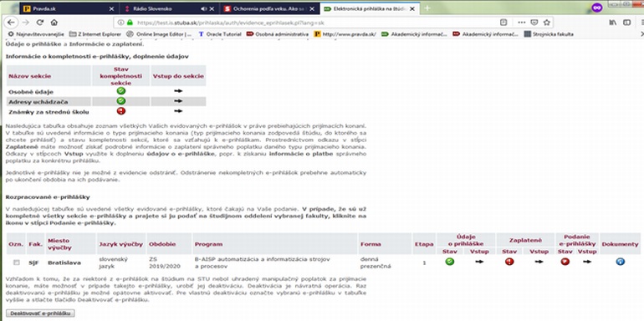Tick the checkbox for the SjF application row
This screenshot has height=321, width=644.
(x=17, y=262)
